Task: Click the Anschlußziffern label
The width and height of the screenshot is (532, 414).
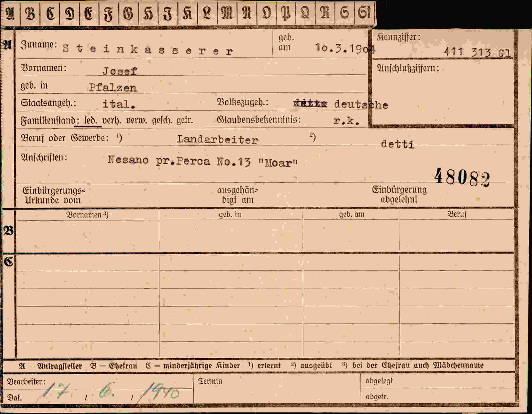Action: pos(408,68)
